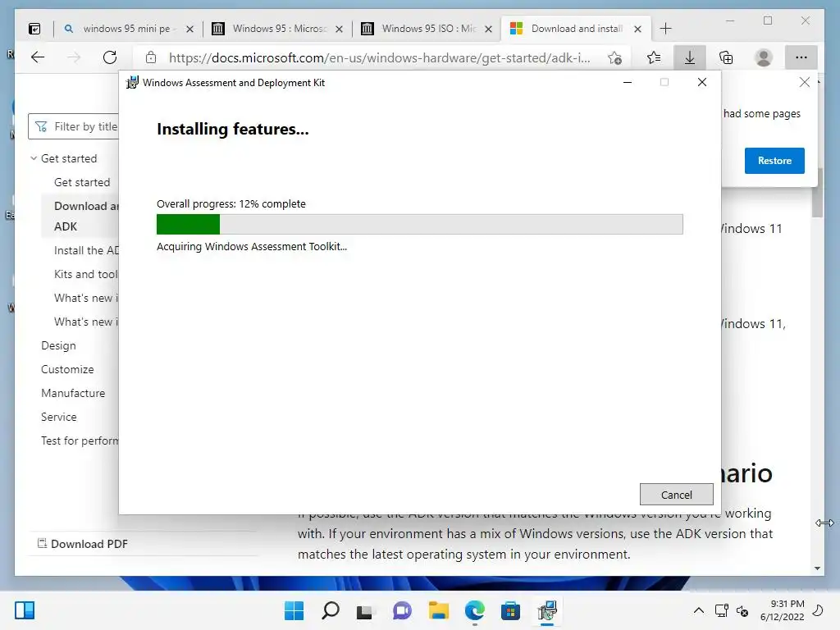Open the Chat taskbar icon

tap(402, 610)
